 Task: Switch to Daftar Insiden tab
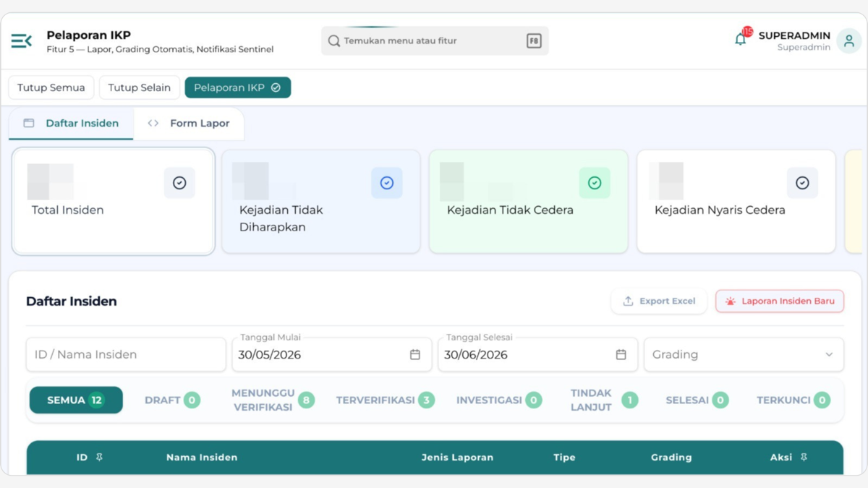coord(71,124)
